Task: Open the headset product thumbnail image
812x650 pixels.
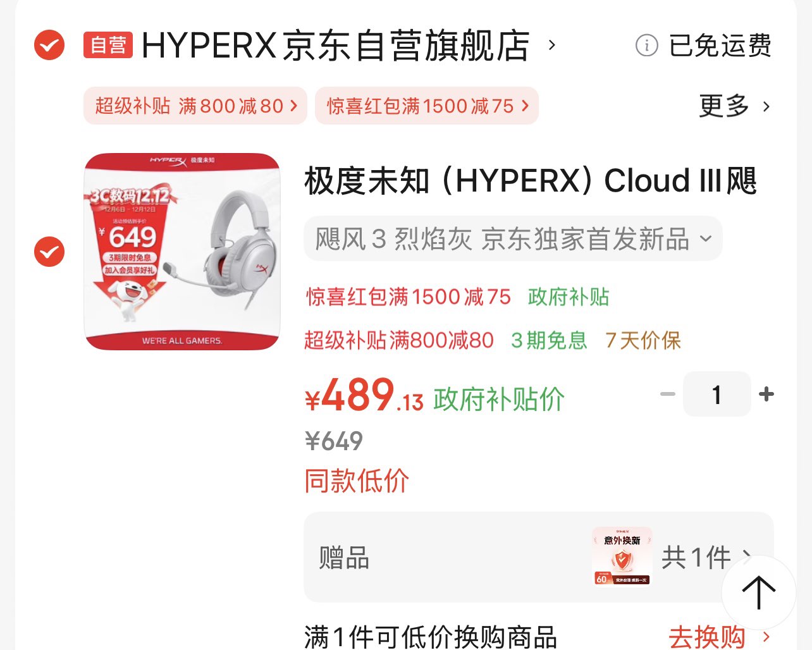Action: pos(182,252)
